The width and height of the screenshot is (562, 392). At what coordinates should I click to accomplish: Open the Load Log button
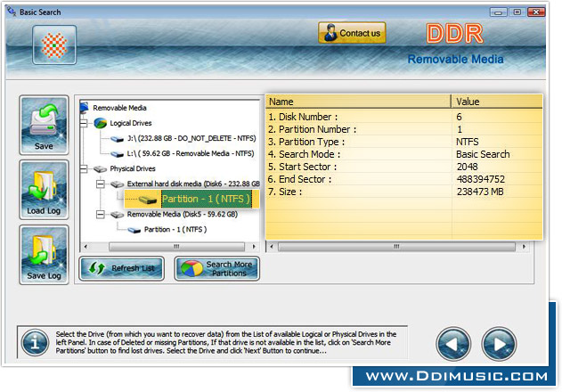pos(44,190)
